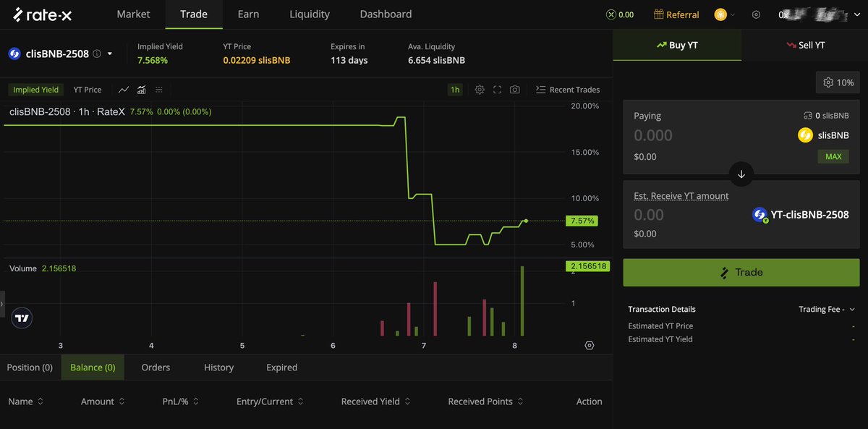
Task: Click the chart title clisBNB-2508 · 1h · RateX
Action: pyautogui.click(x=67, y=112)
